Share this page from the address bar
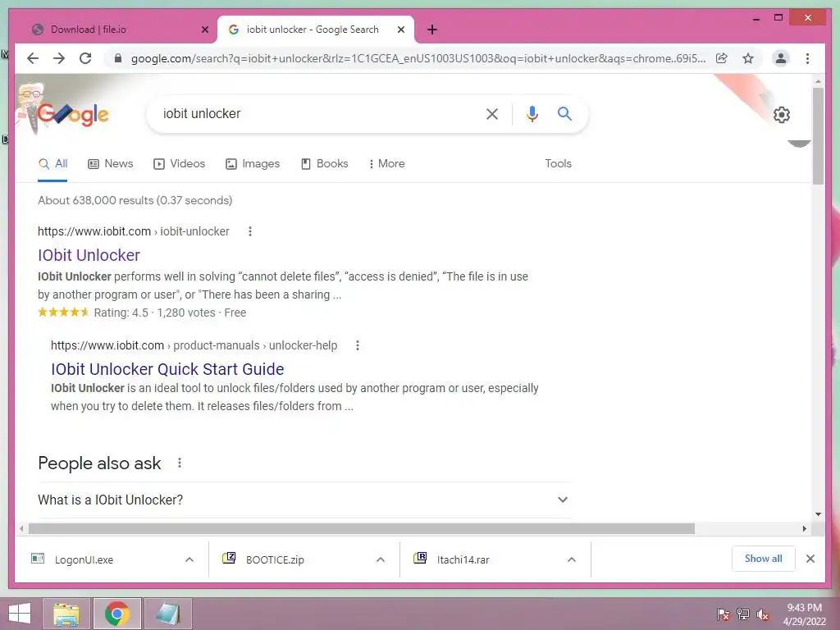840x630 pixels. pyautogui.click(x=722, y=58)
